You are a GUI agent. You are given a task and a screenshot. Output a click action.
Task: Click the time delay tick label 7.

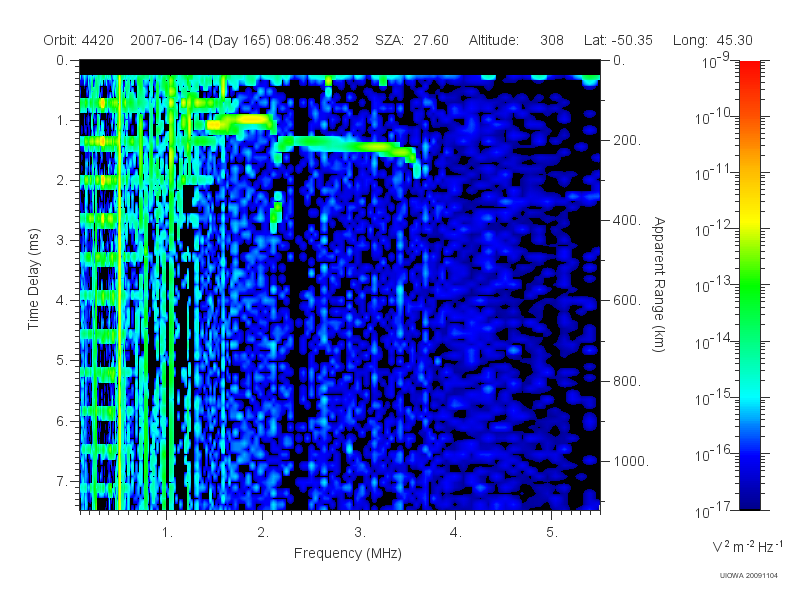[62, 481]
